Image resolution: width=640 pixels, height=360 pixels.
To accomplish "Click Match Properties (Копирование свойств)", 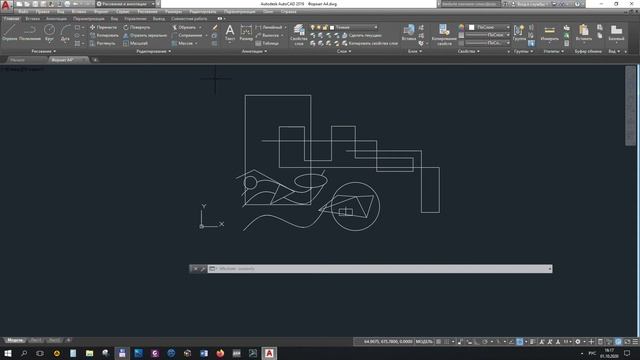I will pos(444,34).
